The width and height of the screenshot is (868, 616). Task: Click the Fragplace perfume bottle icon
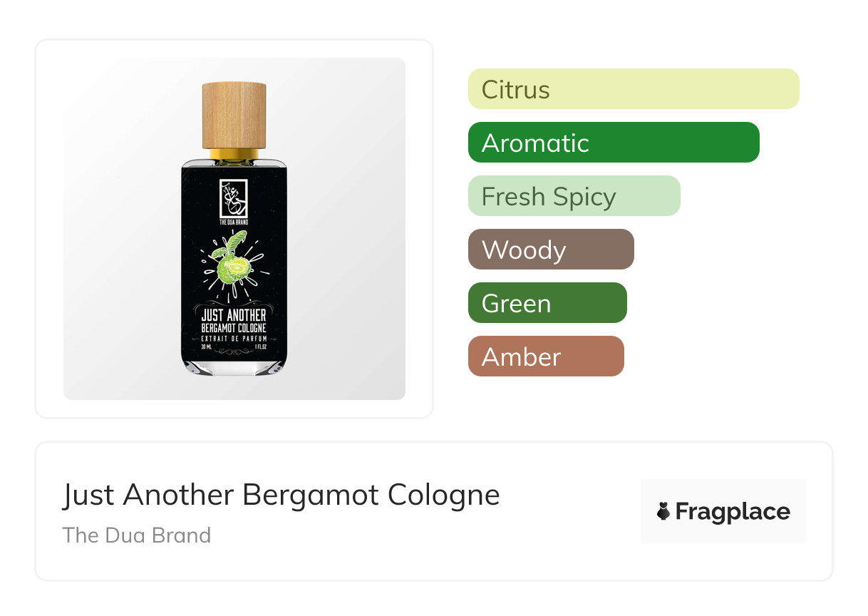[x=663, y=512]
